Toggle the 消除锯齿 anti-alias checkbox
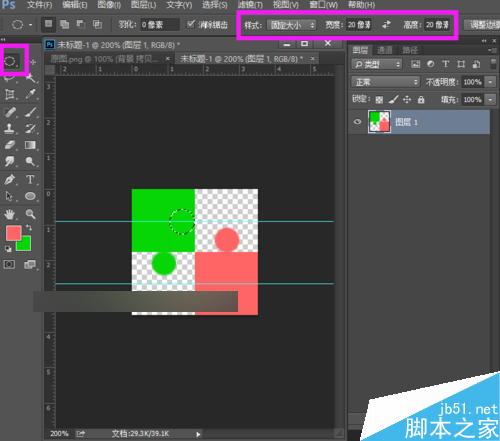 click(191, 24)
